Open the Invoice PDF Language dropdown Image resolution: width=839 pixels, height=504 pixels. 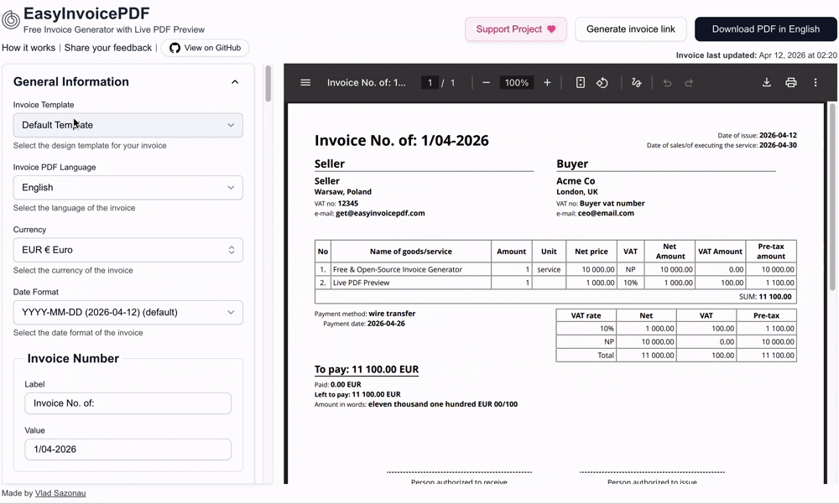point(128,188)
